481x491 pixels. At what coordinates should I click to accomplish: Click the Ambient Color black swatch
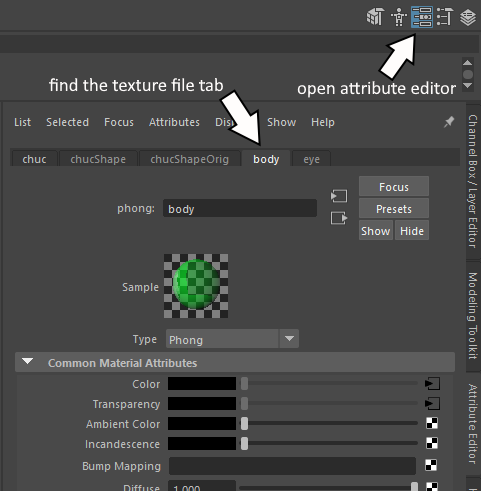point(202,424)
